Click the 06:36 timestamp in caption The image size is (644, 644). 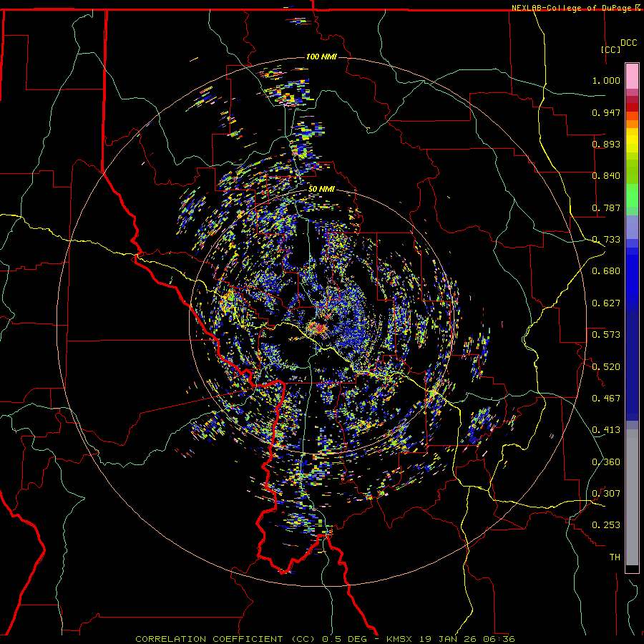point(497,639)
